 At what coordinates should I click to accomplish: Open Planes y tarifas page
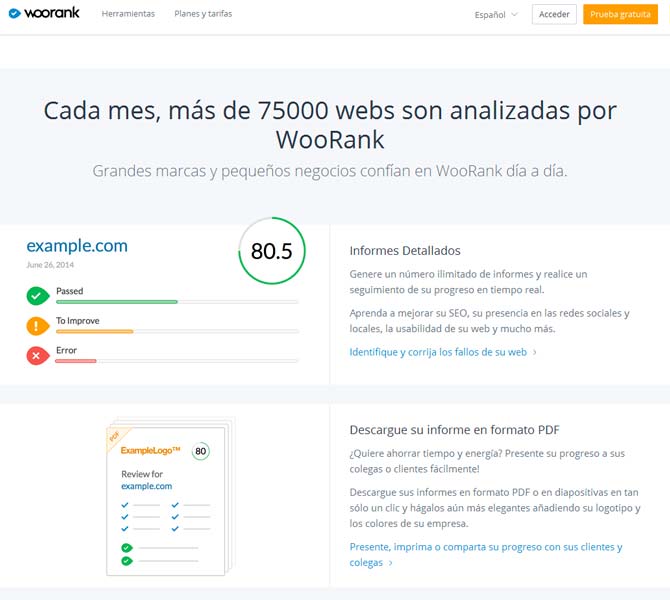tap(203, 14)
